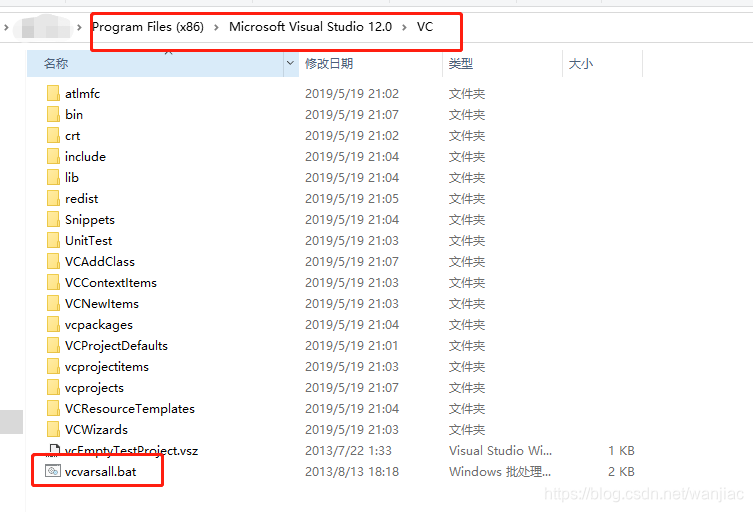The image size is (753, 512).
Task: Select the include folder icon
Action: coord(54,156)
